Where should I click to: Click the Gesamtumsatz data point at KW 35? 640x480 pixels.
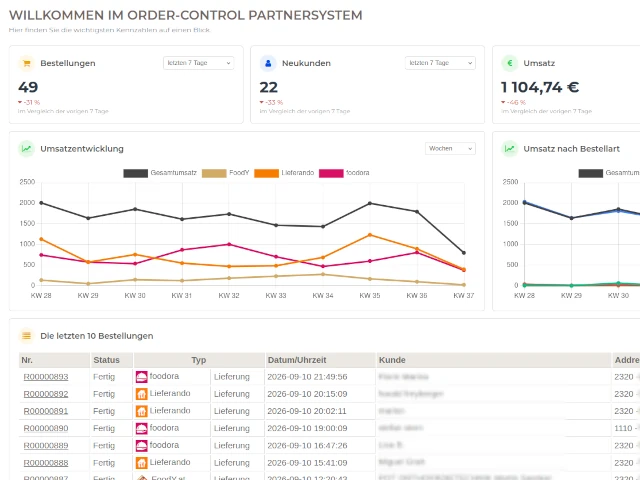(x=370, y=203)
